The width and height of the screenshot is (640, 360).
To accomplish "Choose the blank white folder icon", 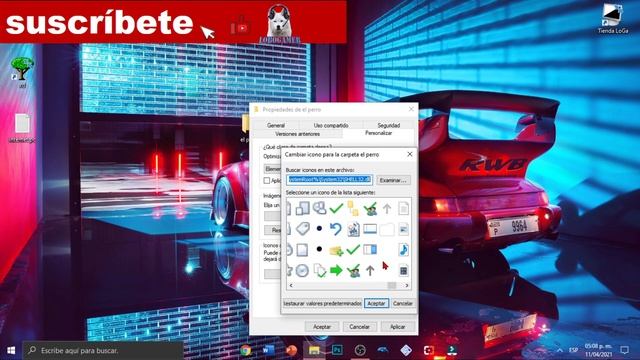I will (387, 229).
